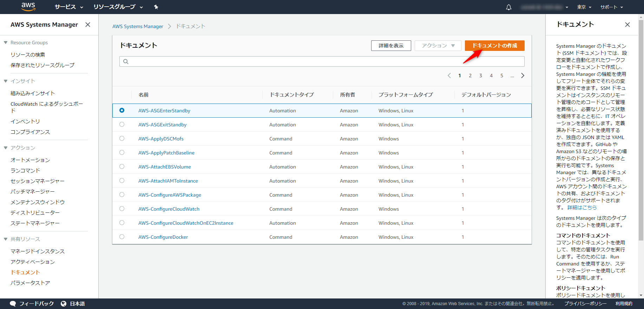Screen dimensions: 644x309
Task: Click the フィードバック speech bubble icon
Action: tap(13, 304)
